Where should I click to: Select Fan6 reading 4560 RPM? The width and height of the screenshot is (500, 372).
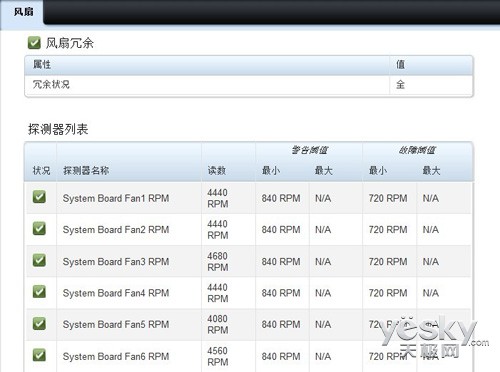[x=218, y=356]
